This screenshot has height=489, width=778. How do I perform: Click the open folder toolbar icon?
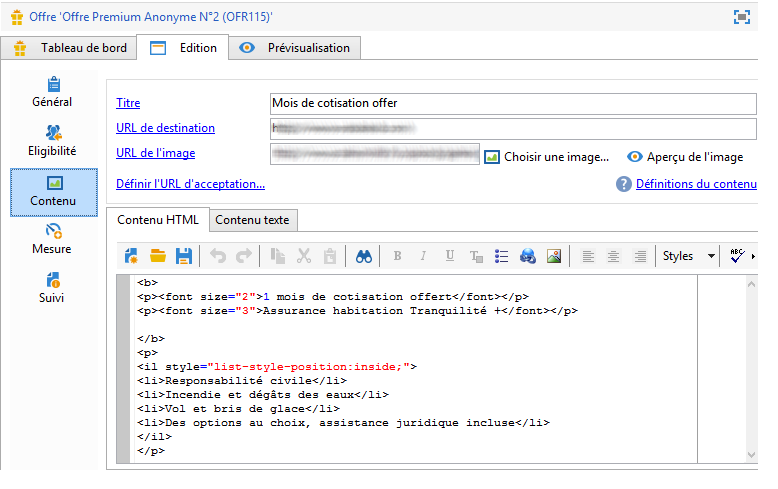coord(158,256)
